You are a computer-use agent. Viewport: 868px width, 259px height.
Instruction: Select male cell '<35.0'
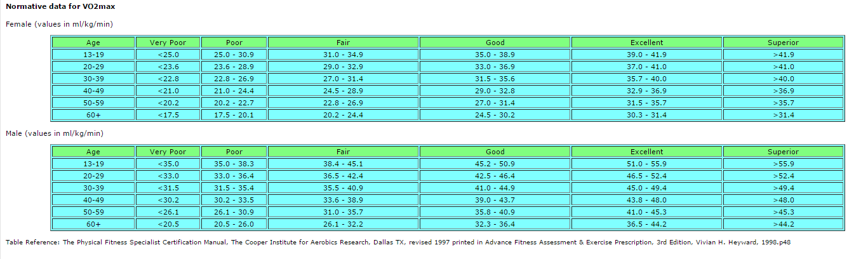pos(168,164)
